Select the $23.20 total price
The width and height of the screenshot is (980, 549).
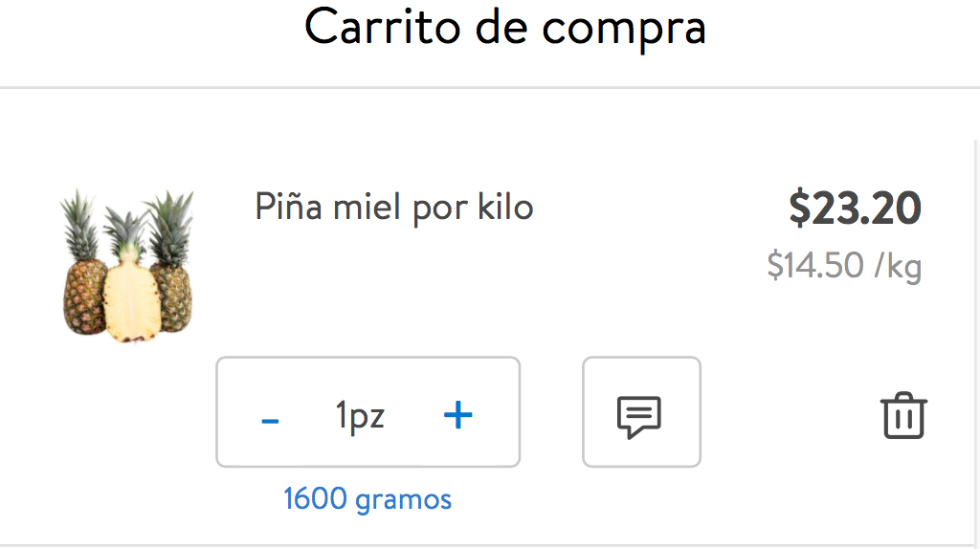[855, 209]
